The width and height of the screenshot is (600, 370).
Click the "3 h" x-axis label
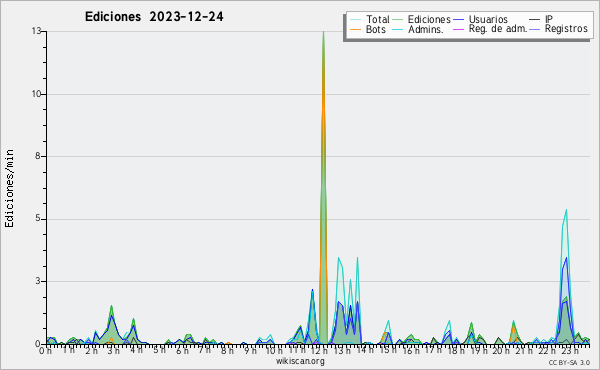[113, 351]
